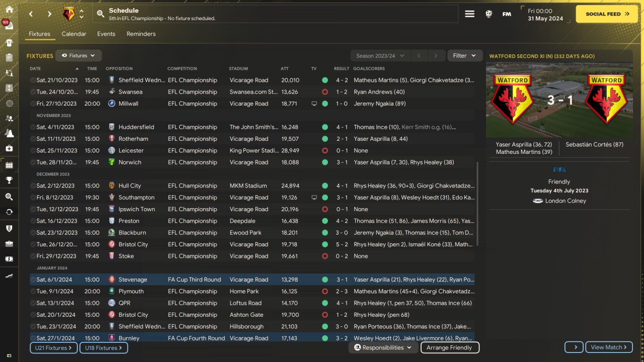Open the Development Centre icon in sidebar
Viewport: 644px width, 362px height.
click(9, 276)
